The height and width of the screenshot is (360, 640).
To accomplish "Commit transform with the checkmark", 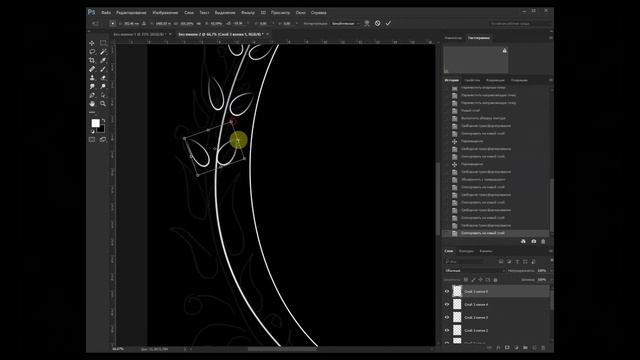I will point(388,23).
